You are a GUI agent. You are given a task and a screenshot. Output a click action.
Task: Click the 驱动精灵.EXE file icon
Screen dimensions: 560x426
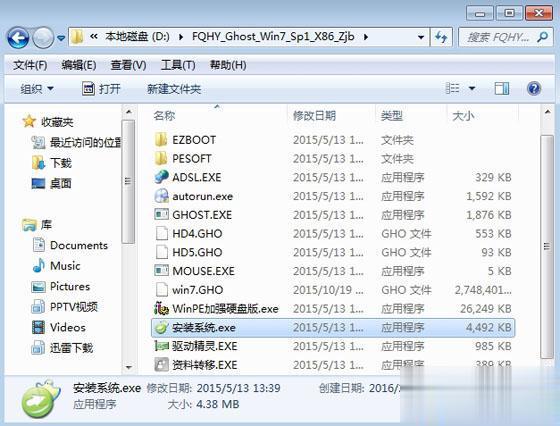pyautogui.click(x=161, y=346)
